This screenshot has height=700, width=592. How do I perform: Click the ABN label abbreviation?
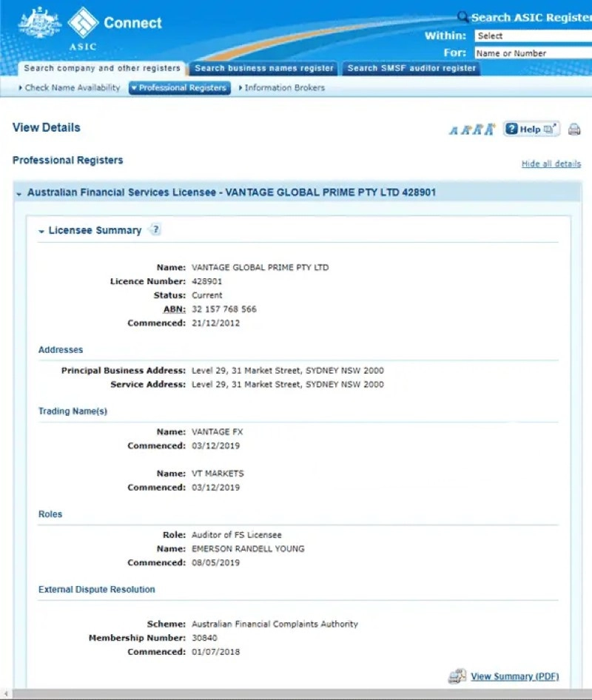click(x=174, y=309)
